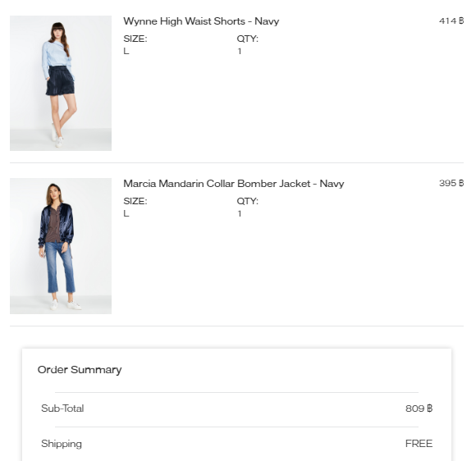The image size is (476, 461).
Task: Click the FREE shipping value
Action: tap(419, 444)
